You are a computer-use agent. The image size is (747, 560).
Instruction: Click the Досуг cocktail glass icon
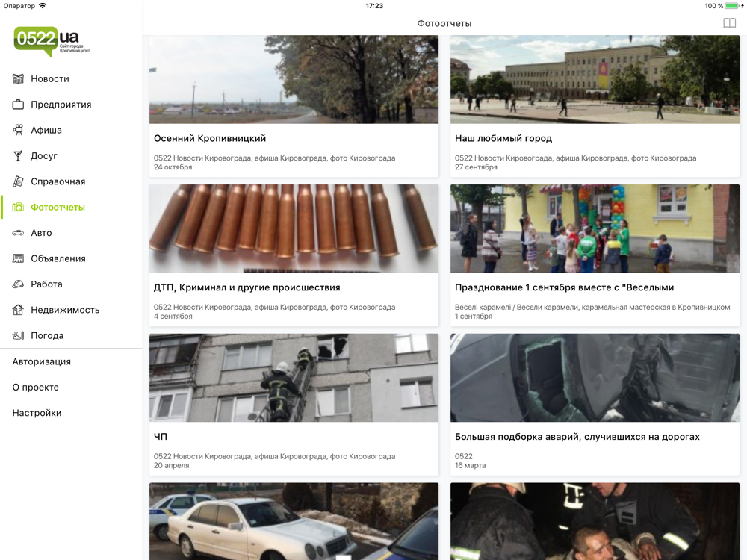pyautogui.click(x=18, y=156)
